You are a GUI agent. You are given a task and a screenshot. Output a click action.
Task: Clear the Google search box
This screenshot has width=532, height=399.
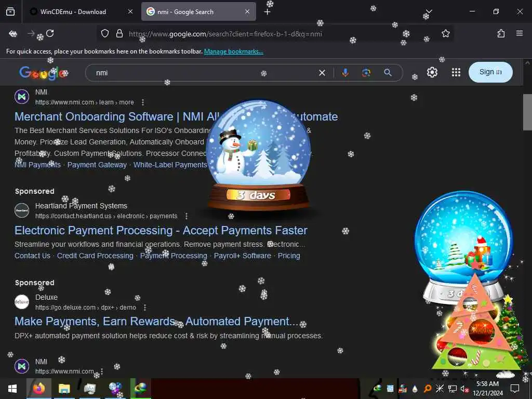click(322, 73)
